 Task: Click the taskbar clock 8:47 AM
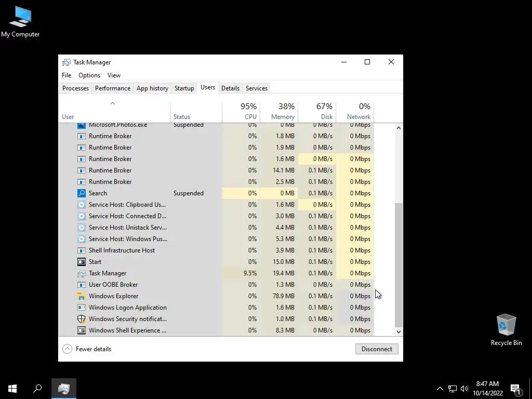[x=487, y=384]
